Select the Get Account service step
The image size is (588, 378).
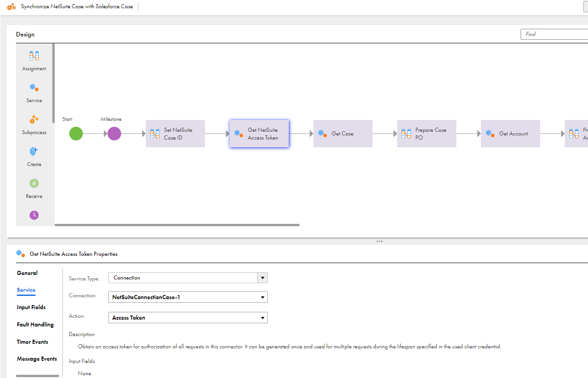click(511, 134)
